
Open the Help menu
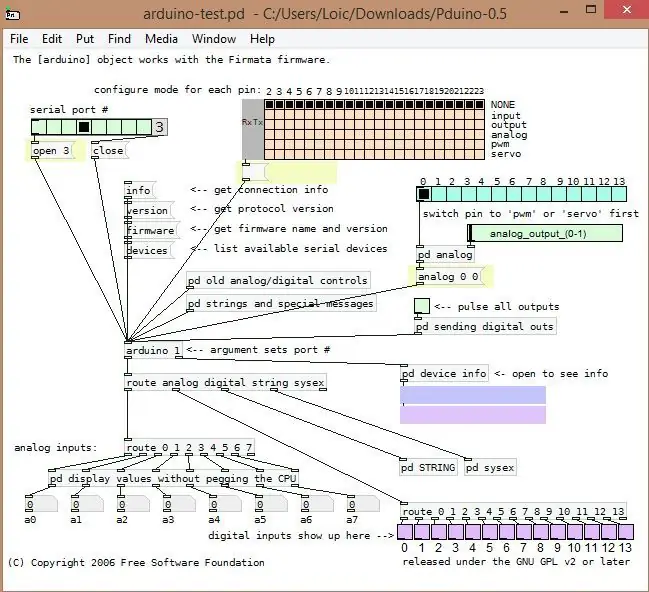click(262, 39)
